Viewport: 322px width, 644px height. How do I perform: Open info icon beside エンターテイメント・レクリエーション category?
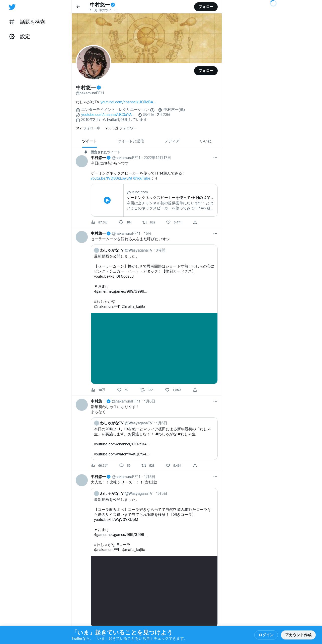152,110
